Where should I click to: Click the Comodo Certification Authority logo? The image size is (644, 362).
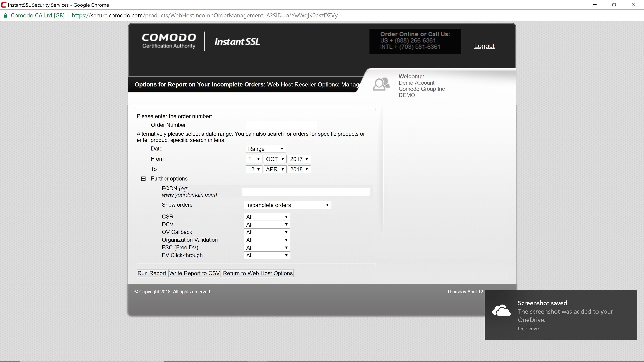pyautogui.click(x=169, y=41)
